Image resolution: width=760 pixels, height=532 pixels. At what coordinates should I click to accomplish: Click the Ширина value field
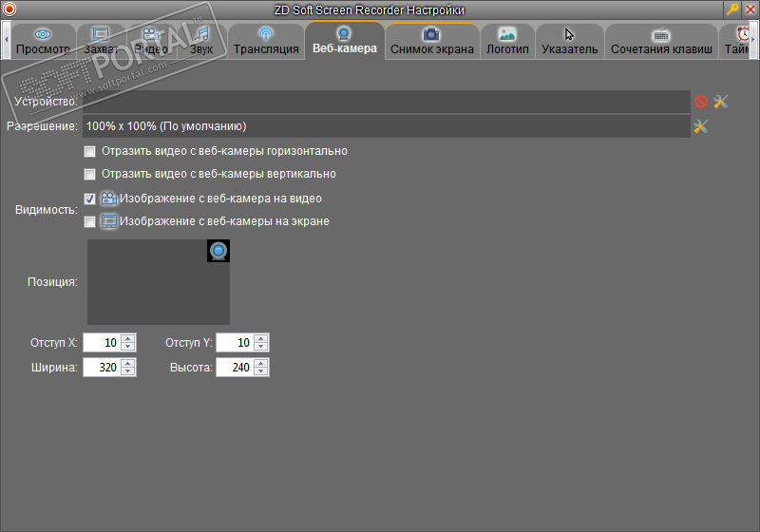pyautogui.click(x=102, y=368)
